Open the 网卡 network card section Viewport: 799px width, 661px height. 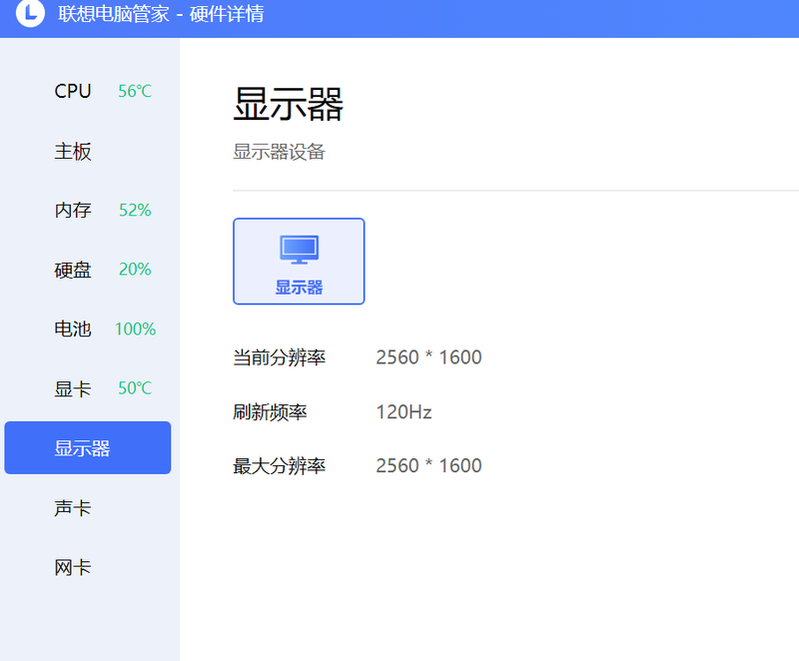(73, 567)
